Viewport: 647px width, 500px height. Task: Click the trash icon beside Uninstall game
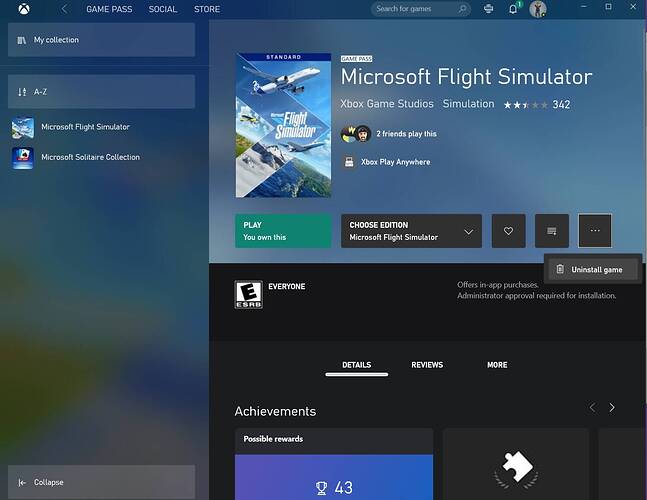pyautogui.click(x=560, y=269)
